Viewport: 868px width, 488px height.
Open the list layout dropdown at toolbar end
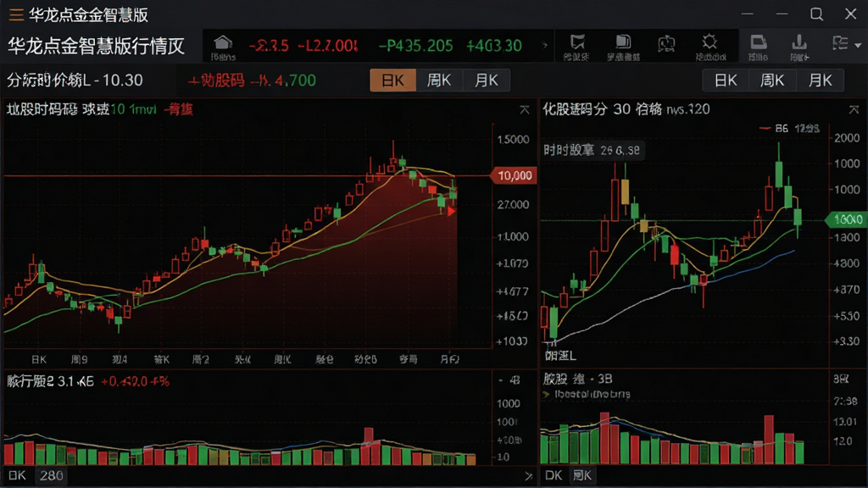tap(847, 43)
